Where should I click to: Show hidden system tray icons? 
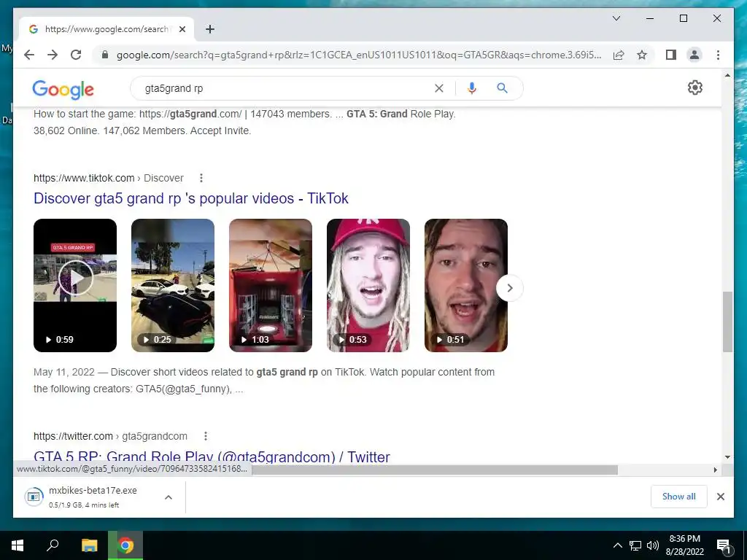tap(617, 545)
